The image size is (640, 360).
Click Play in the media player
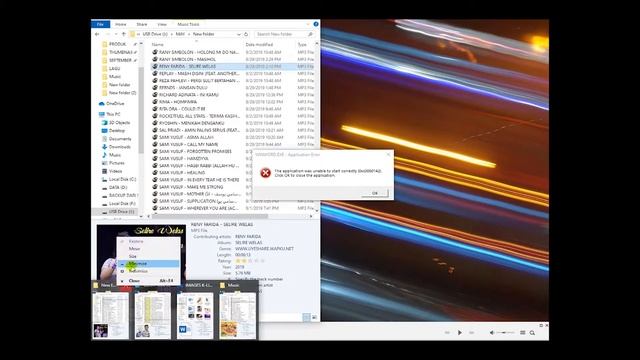[x=460, y=333]
